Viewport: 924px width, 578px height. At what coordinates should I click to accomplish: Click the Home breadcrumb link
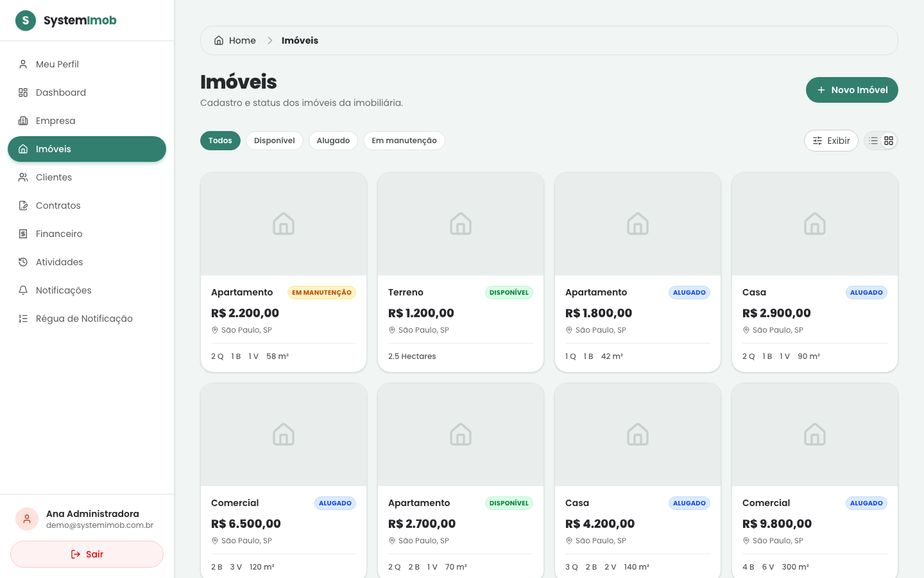click(x=235, y=40)
